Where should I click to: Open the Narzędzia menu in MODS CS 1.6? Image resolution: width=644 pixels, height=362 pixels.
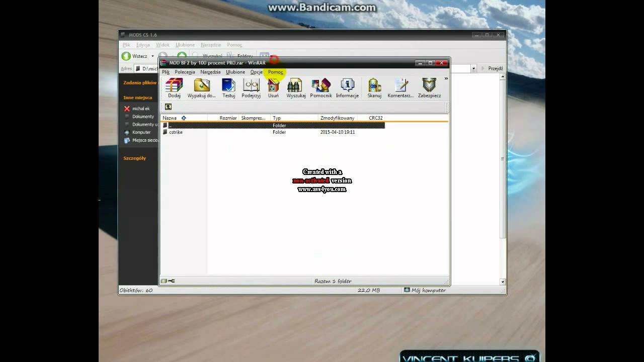[x=211, y=45]
